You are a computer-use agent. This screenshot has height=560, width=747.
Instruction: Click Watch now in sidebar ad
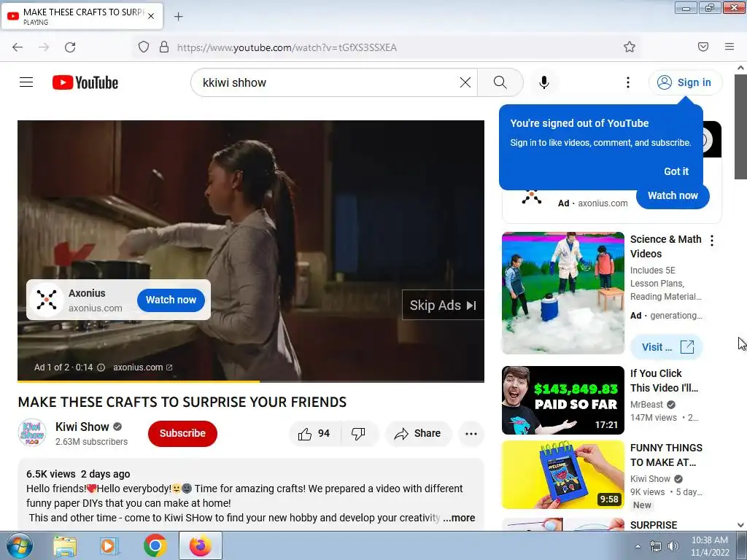(x=673, y=195)
